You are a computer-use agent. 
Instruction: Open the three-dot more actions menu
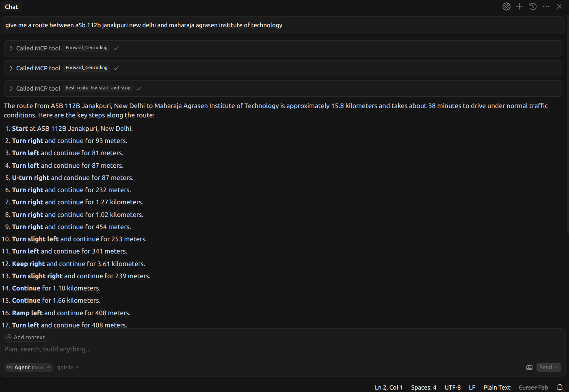[546, 6]
